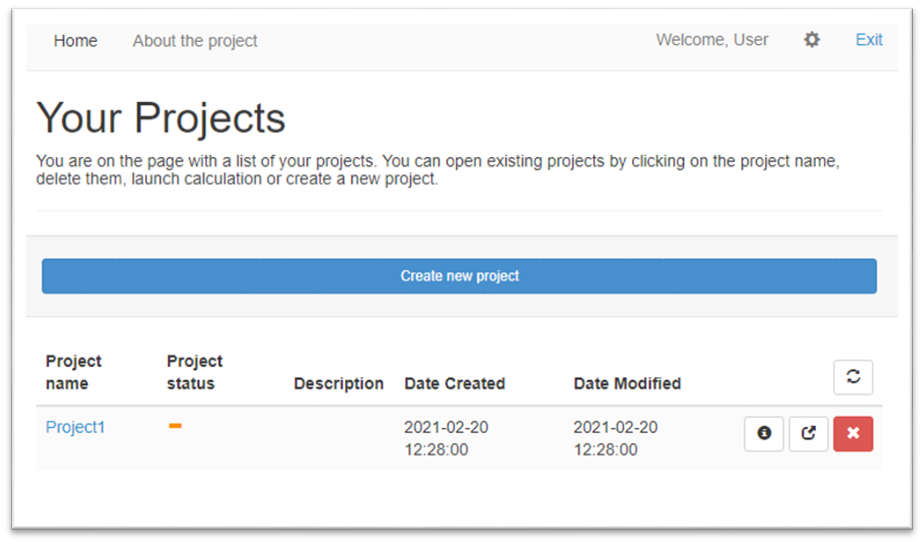Refresh the project list

(x=853, y=377)
